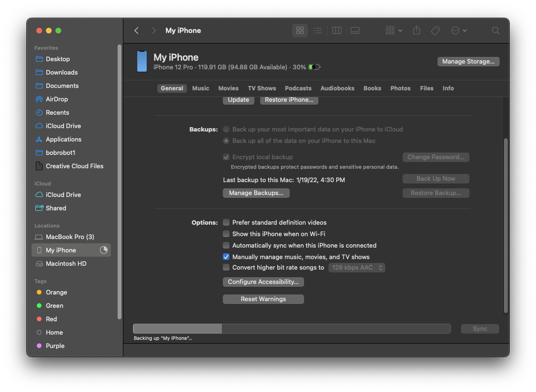This screenshot has width=536, height=392.
Task: Click the Manage Storage button
Action: pyautogui.click(x=468, y=62)
